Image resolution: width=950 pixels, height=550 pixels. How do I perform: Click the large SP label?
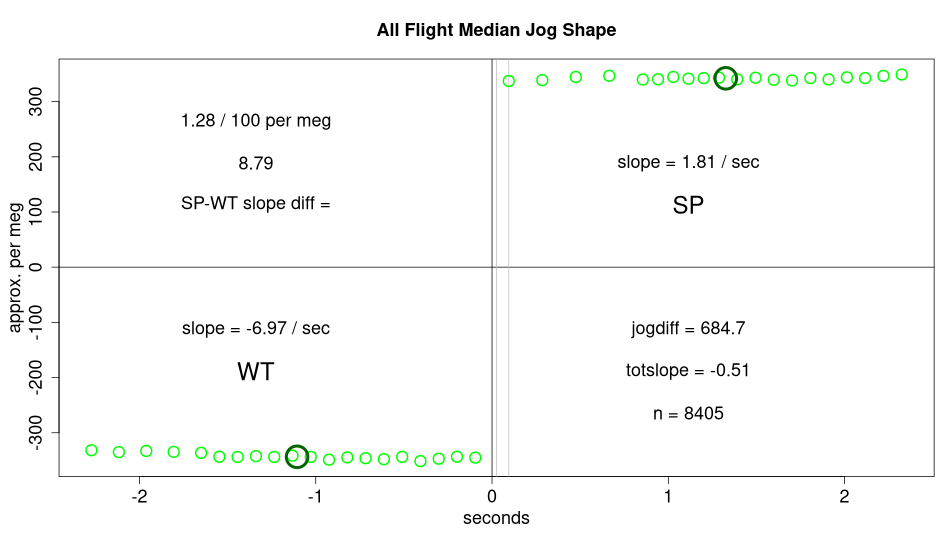click(x=688, y=207)
